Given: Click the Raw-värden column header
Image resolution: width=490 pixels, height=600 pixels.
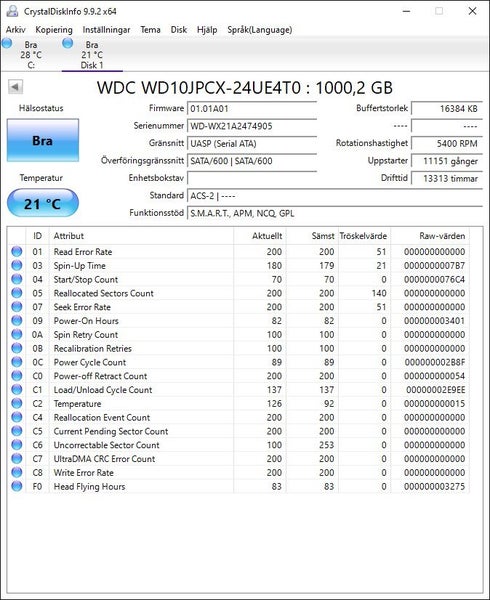Looking at the screenshot, I should tap(430, 236).
